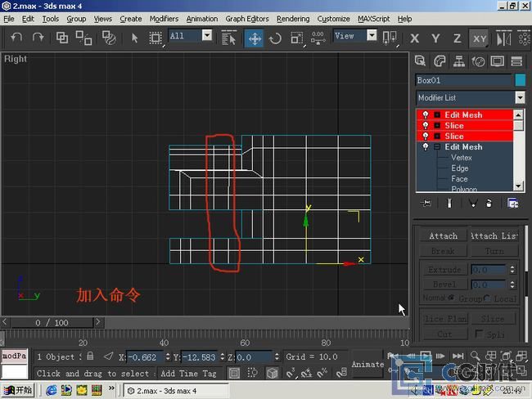This screenshot has width=532, height=399.
Task: Click the Pin Stack icon
Action: [x=426, y=203]
